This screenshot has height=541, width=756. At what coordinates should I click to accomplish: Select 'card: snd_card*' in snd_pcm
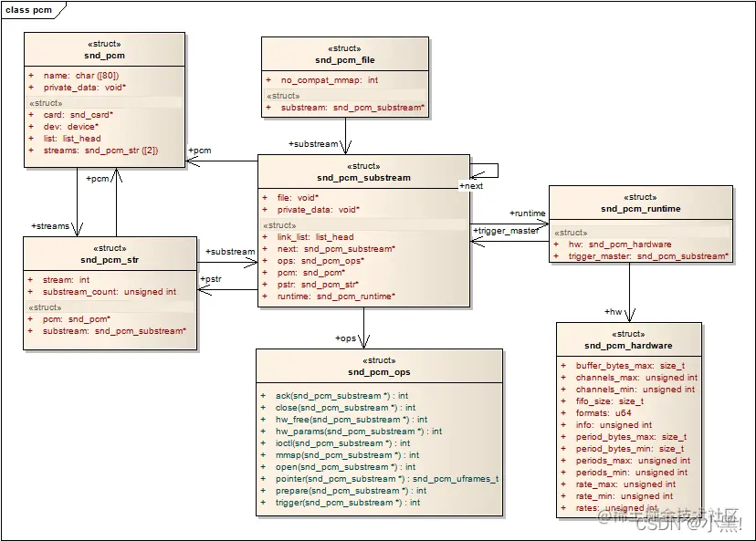[x=79, y=115]
